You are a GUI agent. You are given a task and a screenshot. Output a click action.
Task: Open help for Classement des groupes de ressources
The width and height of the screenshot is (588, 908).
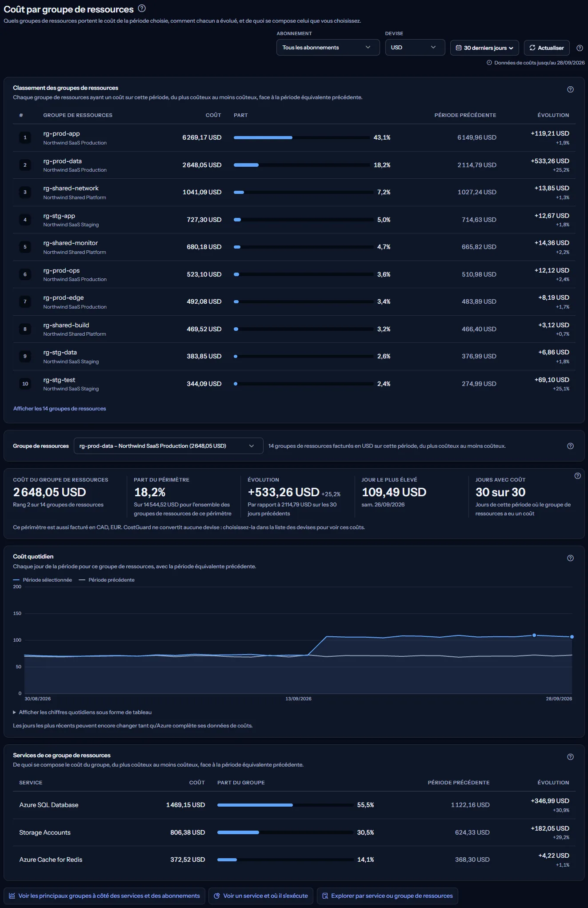pos(571,89)
